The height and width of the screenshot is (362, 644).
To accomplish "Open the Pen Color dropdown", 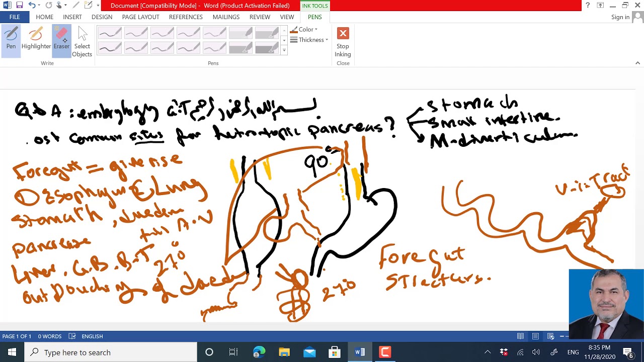I will click(304, 30).
